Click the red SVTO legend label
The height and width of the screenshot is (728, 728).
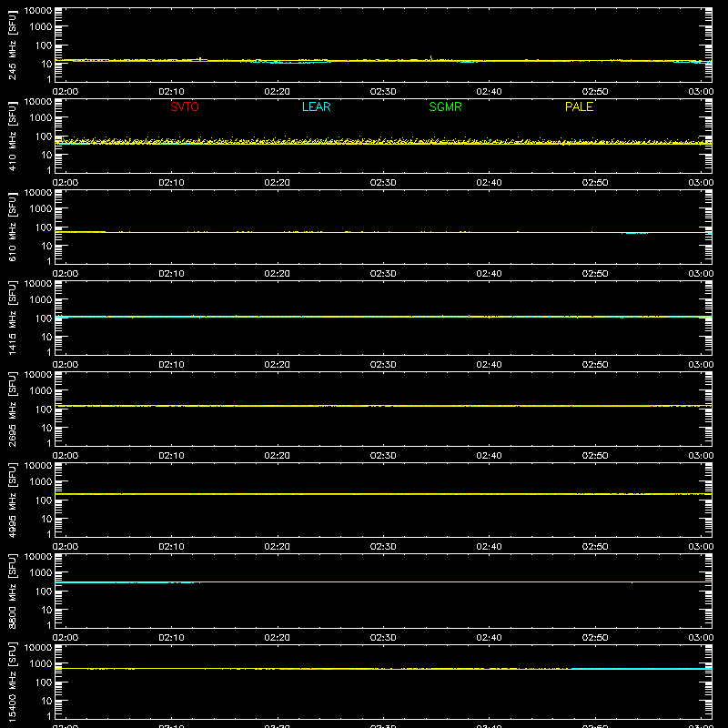pyautogui.click(x=185, y=106)
